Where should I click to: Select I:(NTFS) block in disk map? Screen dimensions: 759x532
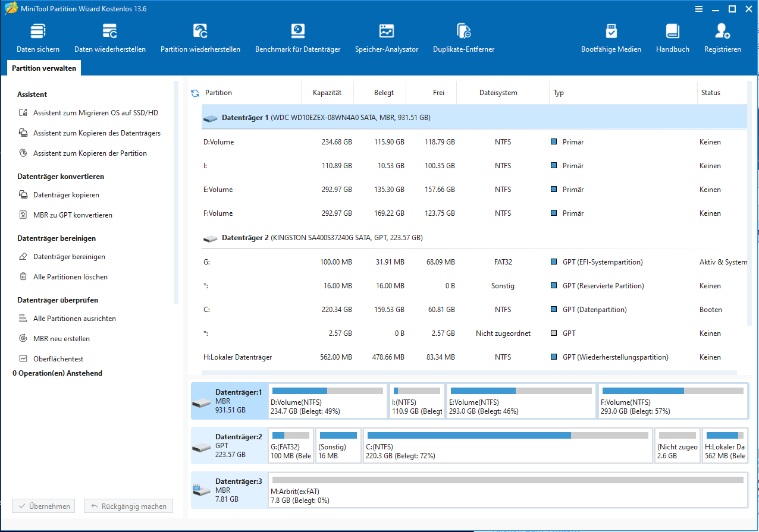pos(416,401)
